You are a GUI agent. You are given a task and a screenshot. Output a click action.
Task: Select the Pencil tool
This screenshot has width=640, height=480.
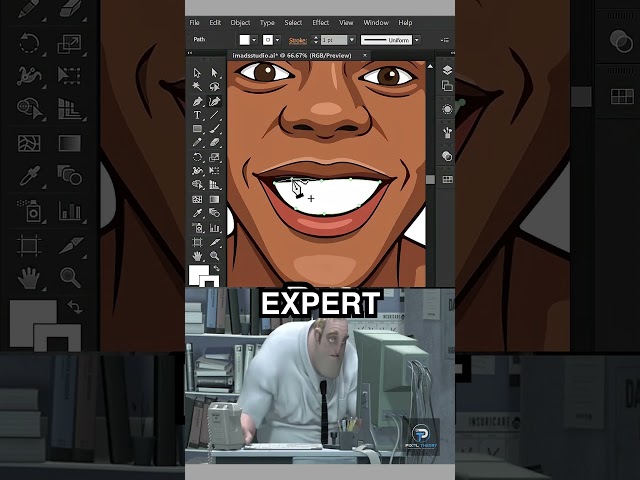click(x=197, y=143)
